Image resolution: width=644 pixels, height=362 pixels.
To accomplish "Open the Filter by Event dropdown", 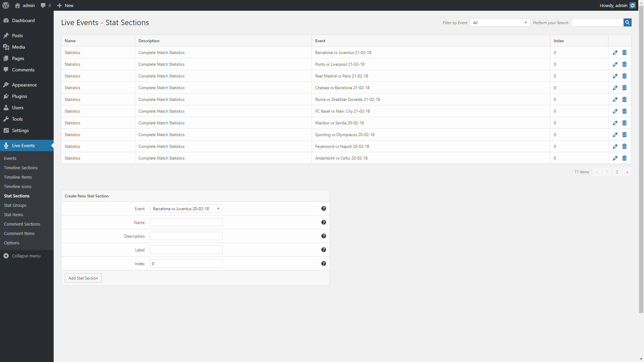I will tap(500, 22).
